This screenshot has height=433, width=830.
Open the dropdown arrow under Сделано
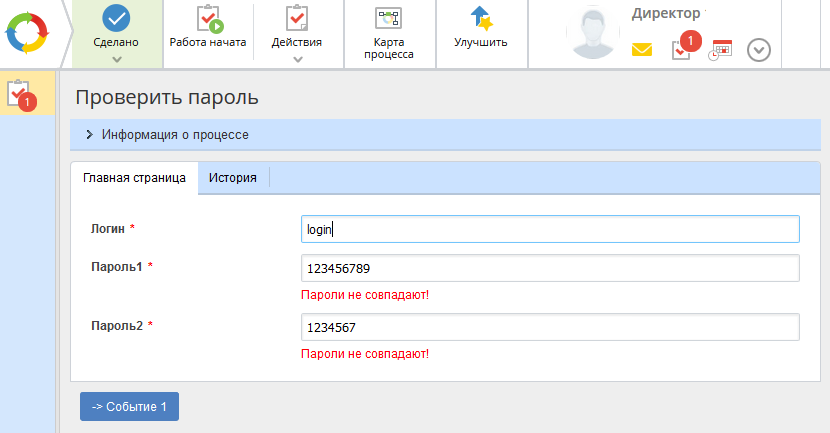point(117,59)
